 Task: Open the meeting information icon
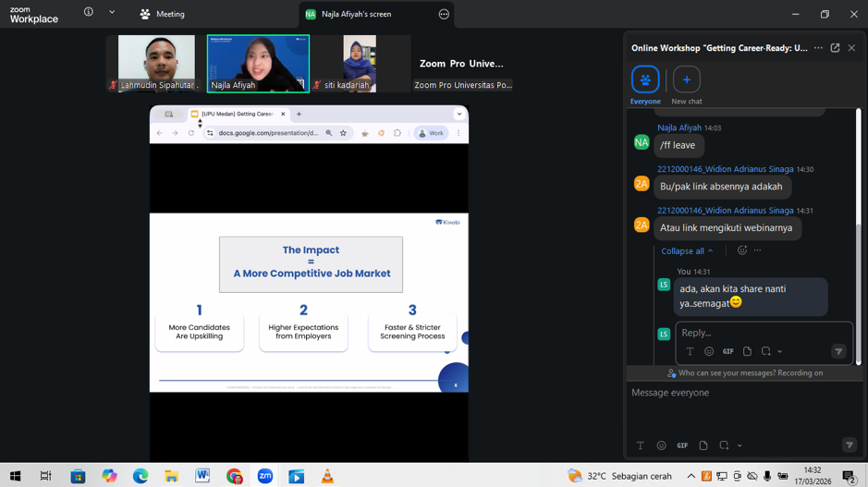(89, 13)
